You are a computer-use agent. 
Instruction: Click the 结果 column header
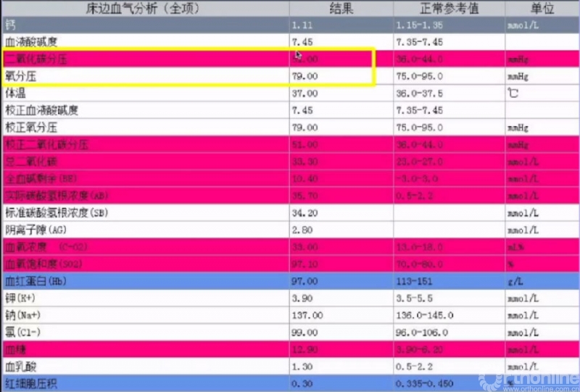pyautogui.click(x=341, y=9)
